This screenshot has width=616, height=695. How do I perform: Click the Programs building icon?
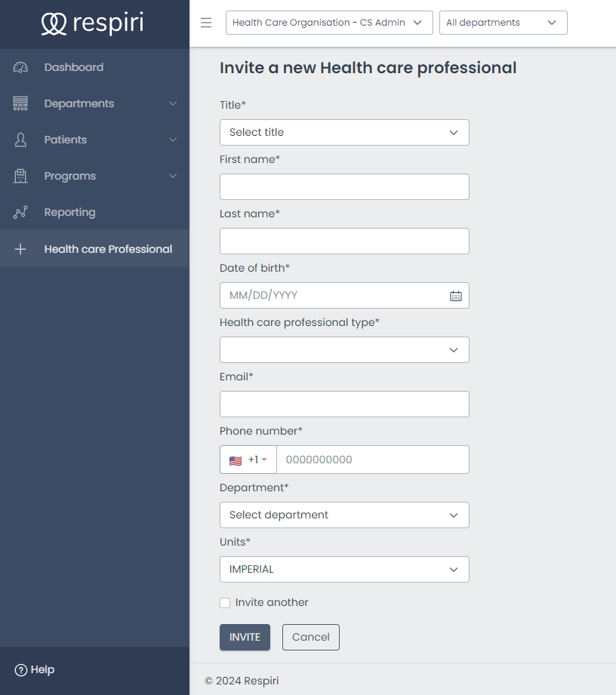[20, 176]
